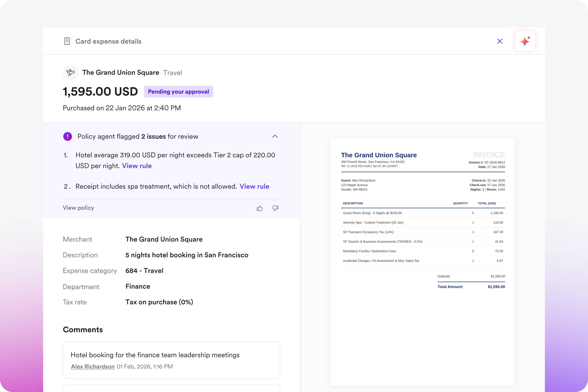This screenshot has width=588, height=392.
Task: Give thumbs down to policy agent feedback
Action: click(x=275, y=208)
